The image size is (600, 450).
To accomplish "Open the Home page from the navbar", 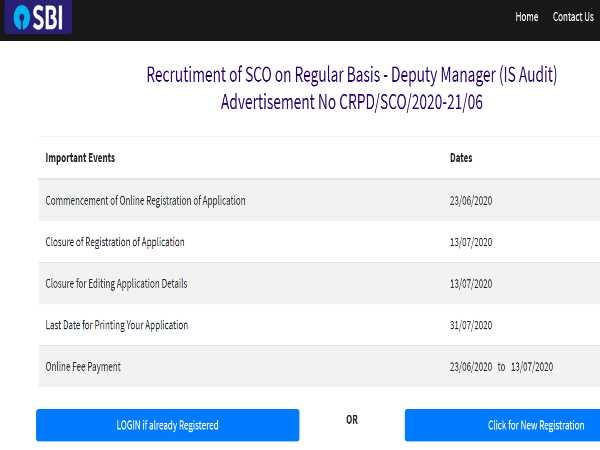I will [x=526, y=17].
